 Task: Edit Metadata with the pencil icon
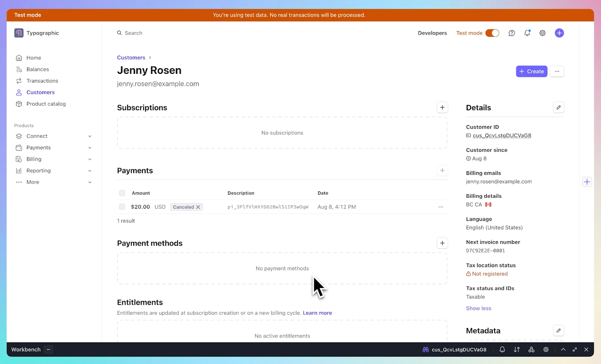558,331
